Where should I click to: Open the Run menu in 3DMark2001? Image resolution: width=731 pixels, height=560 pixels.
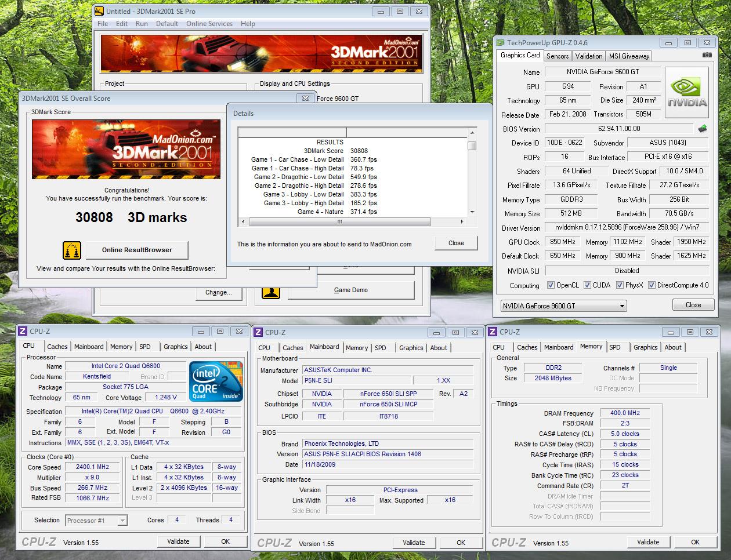142,24
